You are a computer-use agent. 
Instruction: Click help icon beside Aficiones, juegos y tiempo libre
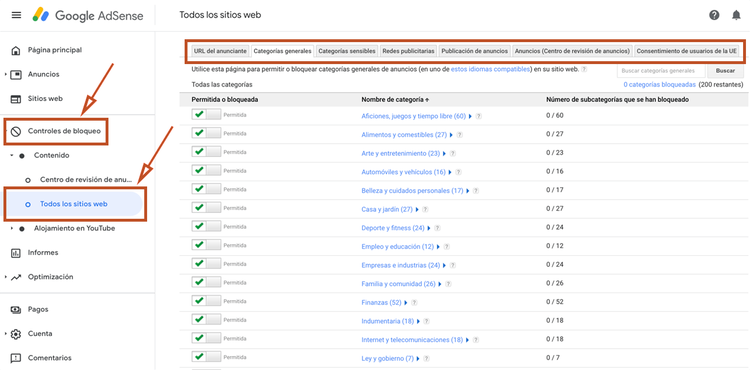point(479,116)
